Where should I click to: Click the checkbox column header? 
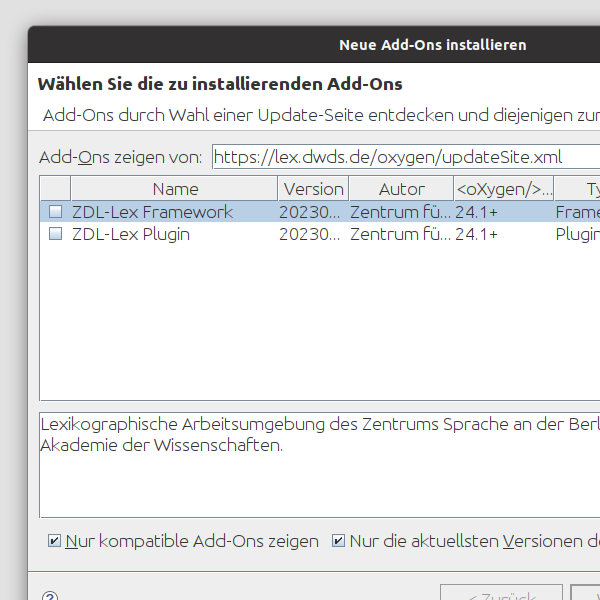pyautogui.click(x=56, y=189)
